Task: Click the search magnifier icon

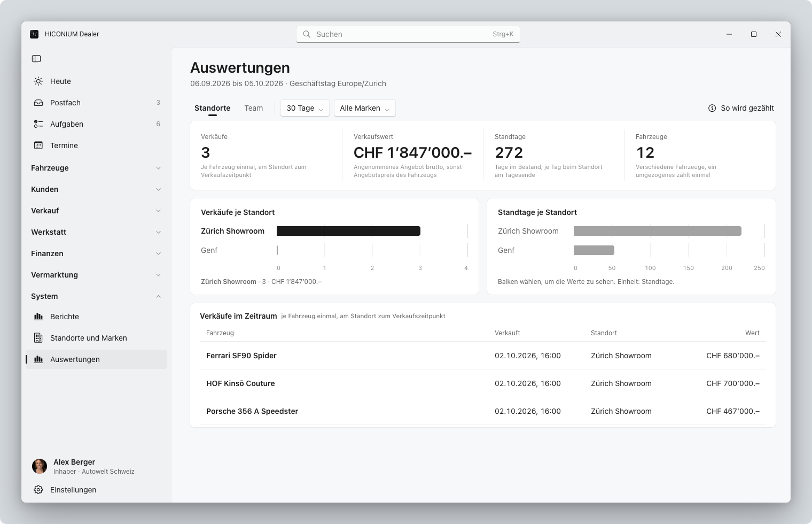Action: click(307, 34)
